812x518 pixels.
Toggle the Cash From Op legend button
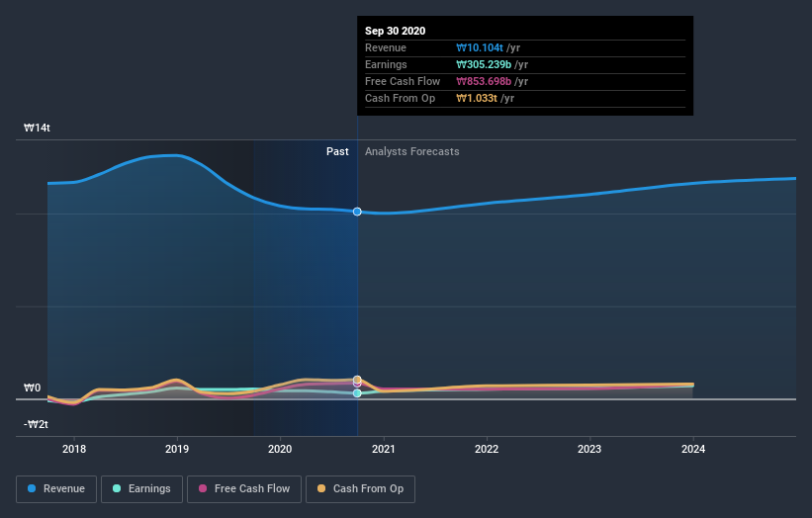pos(360,489)
